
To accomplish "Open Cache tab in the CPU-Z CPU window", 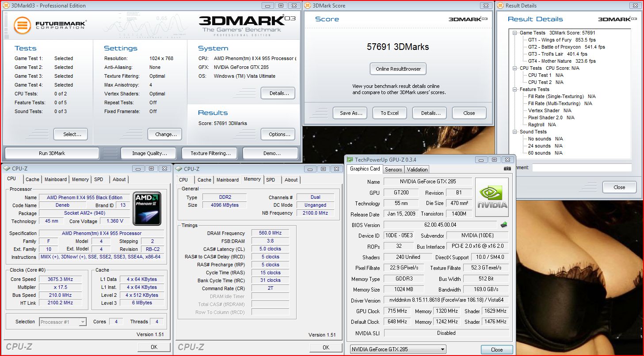I will coord(32,179).
